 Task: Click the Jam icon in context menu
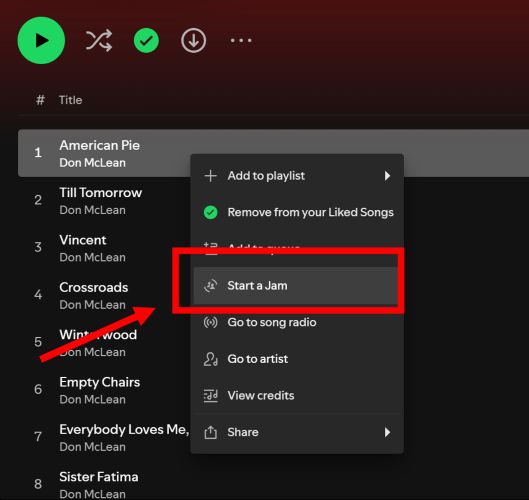[x=211, y=286]
